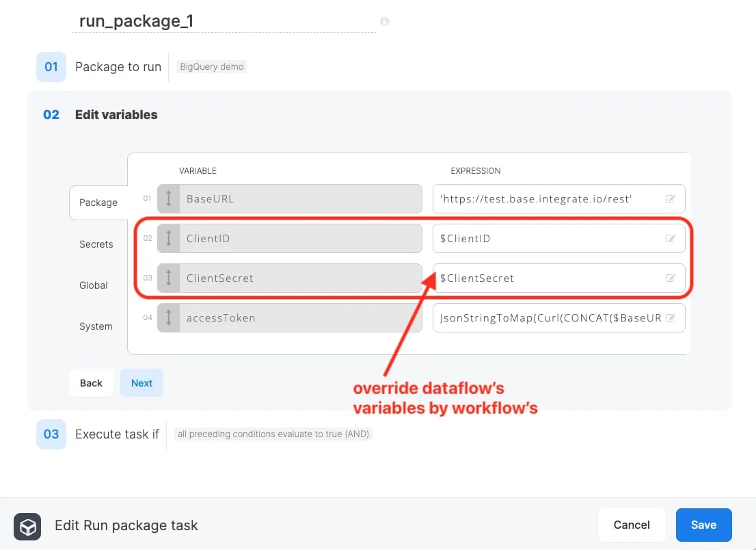Click the BigQuery demo package tag

(212, 66)
